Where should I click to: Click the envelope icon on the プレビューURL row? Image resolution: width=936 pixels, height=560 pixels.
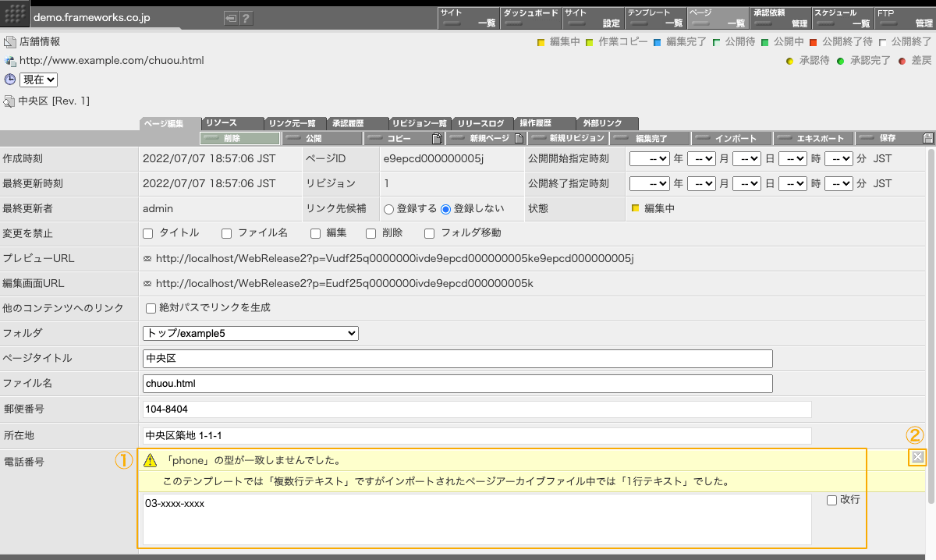[x=148, y=258]
